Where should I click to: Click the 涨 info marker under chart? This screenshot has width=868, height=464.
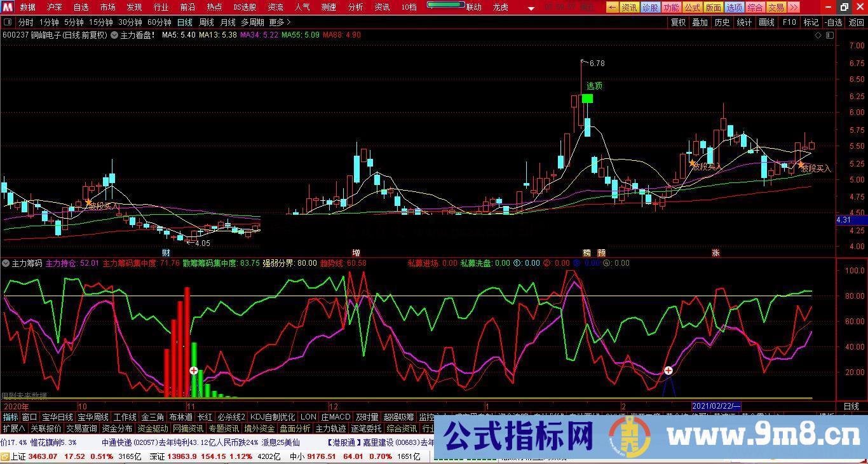coord(715,252)
